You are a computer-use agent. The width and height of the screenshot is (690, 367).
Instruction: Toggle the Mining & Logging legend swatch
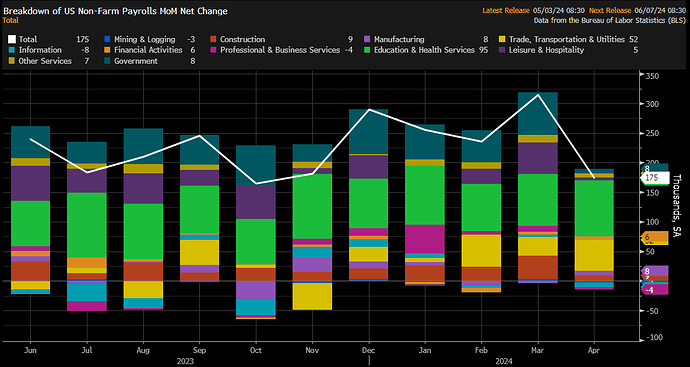tap(107, 40)
